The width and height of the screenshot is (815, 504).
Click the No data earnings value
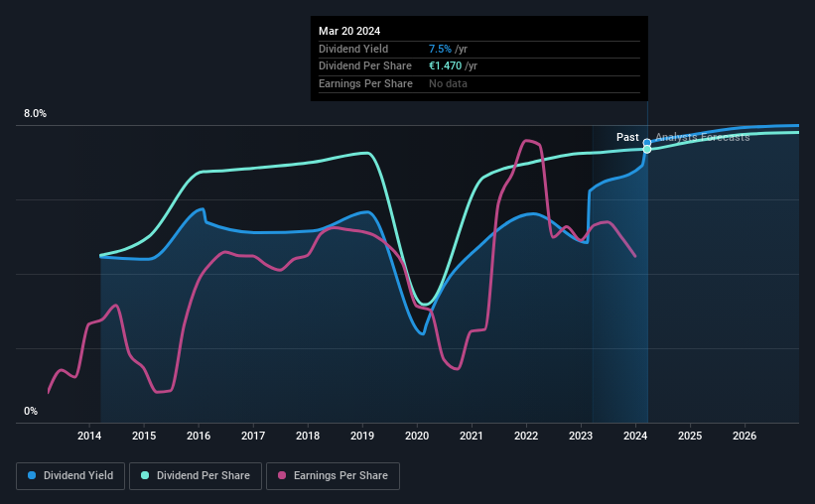[x=448, y=83]
